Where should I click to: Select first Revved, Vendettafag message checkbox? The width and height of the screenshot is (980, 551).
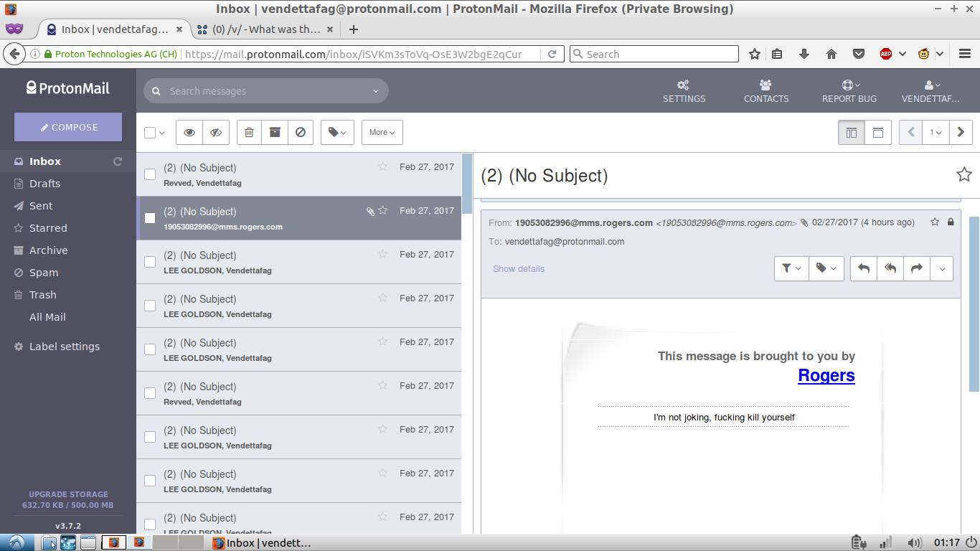tap(150, 174)
